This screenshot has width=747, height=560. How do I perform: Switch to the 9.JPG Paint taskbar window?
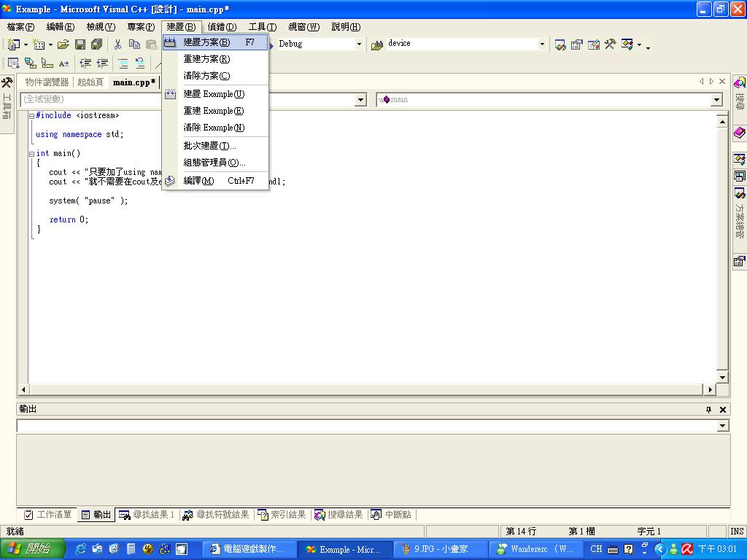[441, 549]
